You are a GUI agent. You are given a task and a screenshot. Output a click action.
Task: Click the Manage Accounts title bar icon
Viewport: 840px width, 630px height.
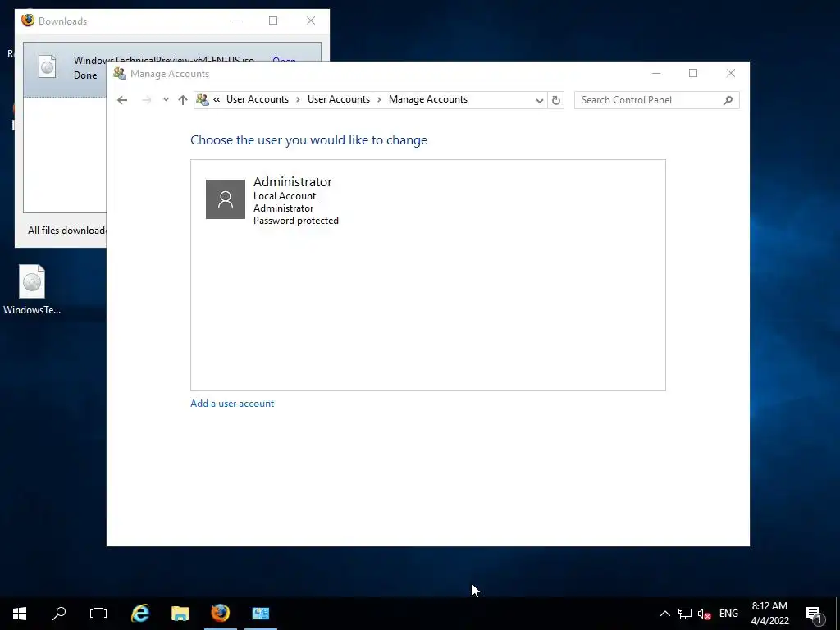click(x=120, y=74)
